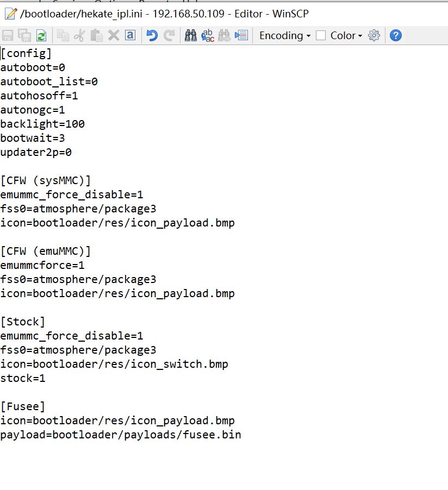Click the editor icon in the title bar
Image resolution: width=448 pixels, height=490 pixels.
point(11,14)
